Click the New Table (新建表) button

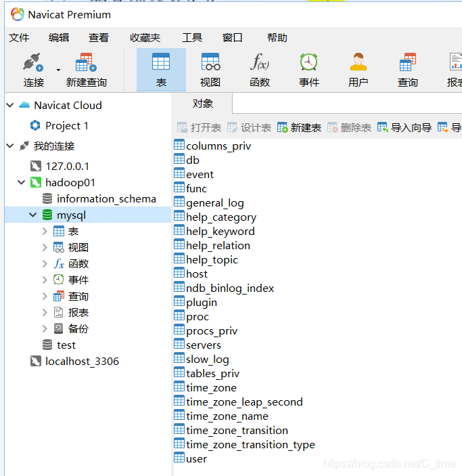tap(299, 128)
